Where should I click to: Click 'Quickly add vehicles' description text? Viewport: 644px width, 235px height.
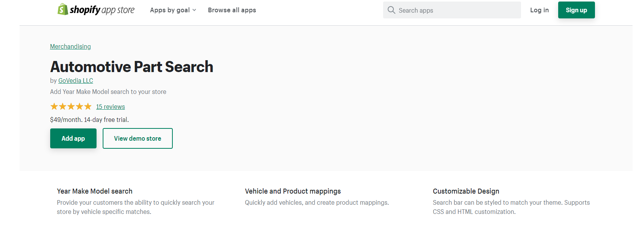[317, 202]
